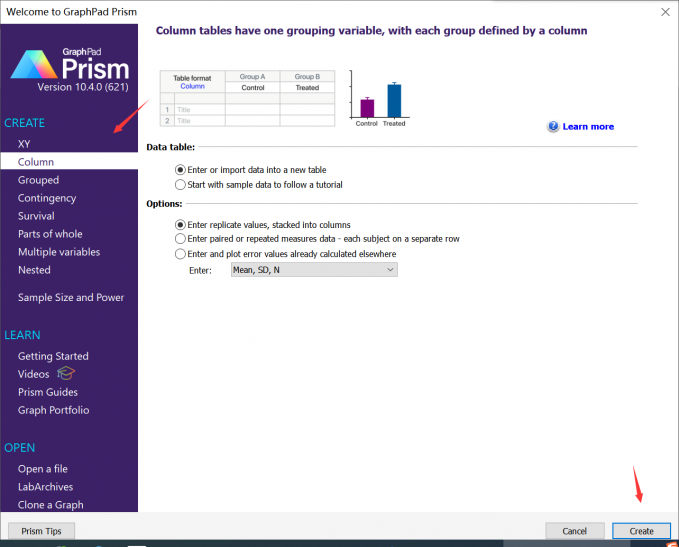Choose Enter and plot error values option

180,254
